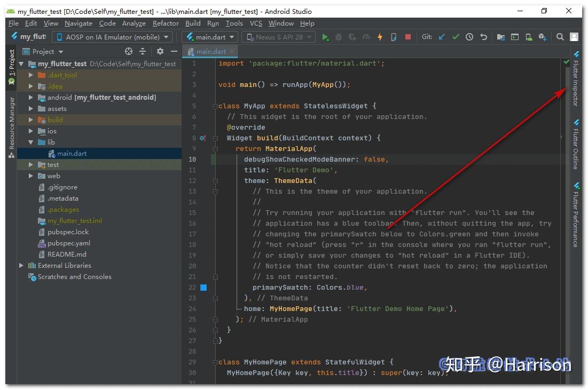Click override gutter icon on line 8
Screen dimensions: 588x390
click(x=202, y=138)
